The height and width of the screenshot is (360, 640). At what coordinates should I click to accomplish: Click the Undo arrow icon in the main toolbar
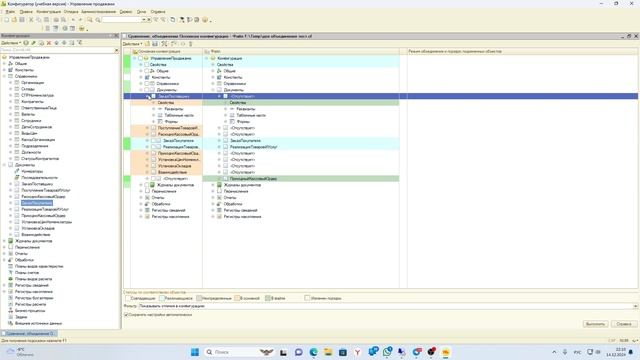pyautogui.click(x=73, y=20)
